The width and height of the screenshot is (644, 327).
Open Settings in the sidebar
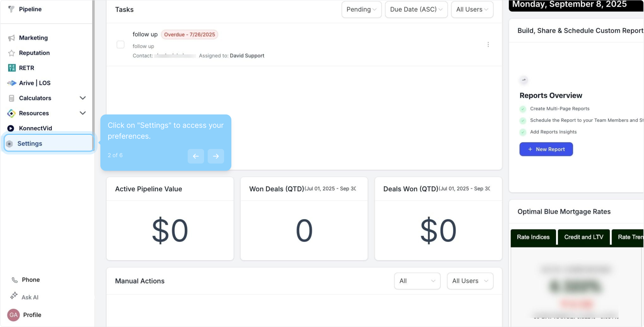coord(30,144)
